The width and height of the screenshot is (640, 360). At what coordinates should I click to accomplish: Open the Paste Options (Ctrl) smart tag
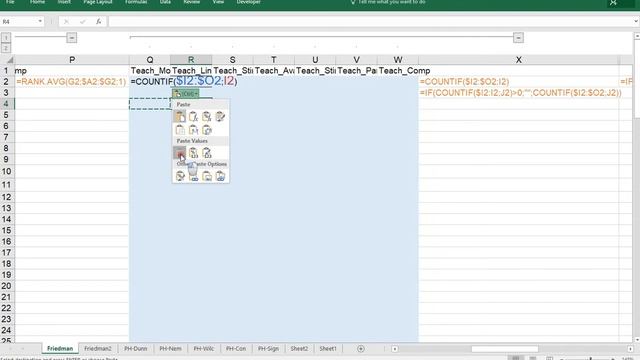coord(186,94)
